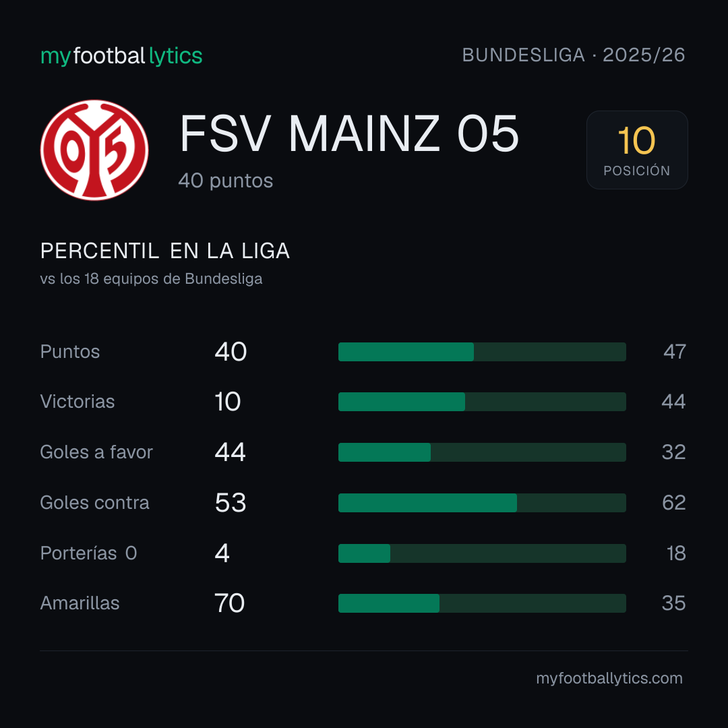Screen dimensions: 728x728
Task: Select the Puntos row label
Action: [70, 352]
